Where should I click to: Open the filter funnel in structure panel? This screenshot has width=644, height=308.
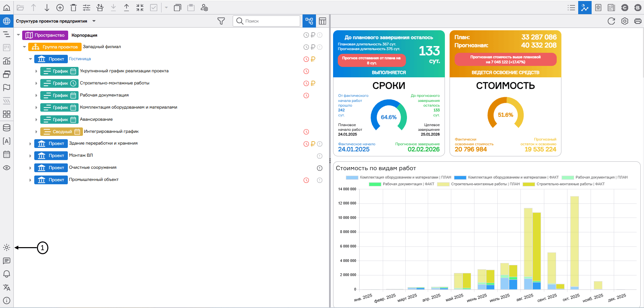click(x=221, y=21)
